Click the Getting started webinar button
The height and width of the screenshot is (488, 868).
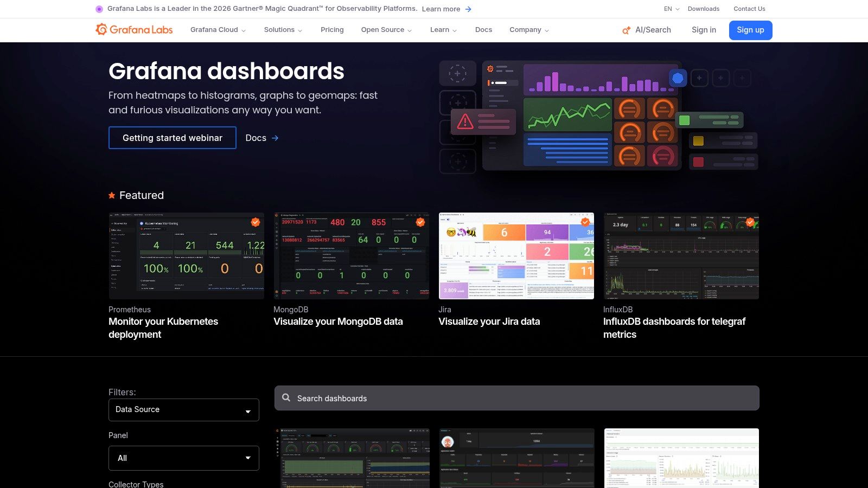coord(173,138)
